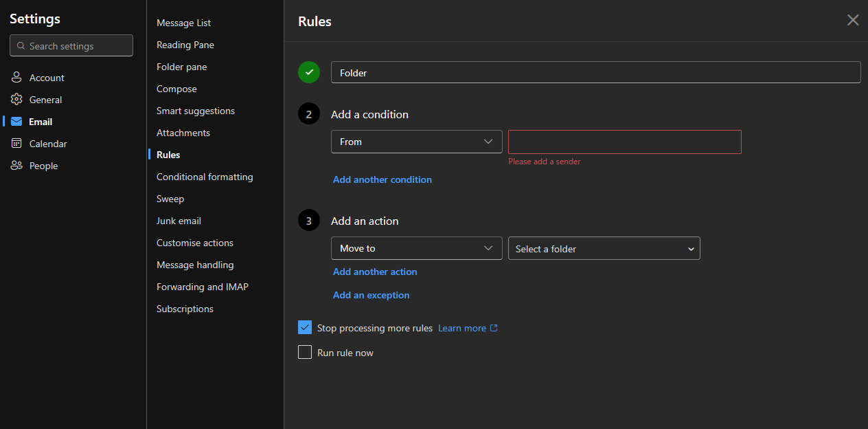Click the rule name field containing Folder
This screenshot has width=868, height=429.
[595, 72]
